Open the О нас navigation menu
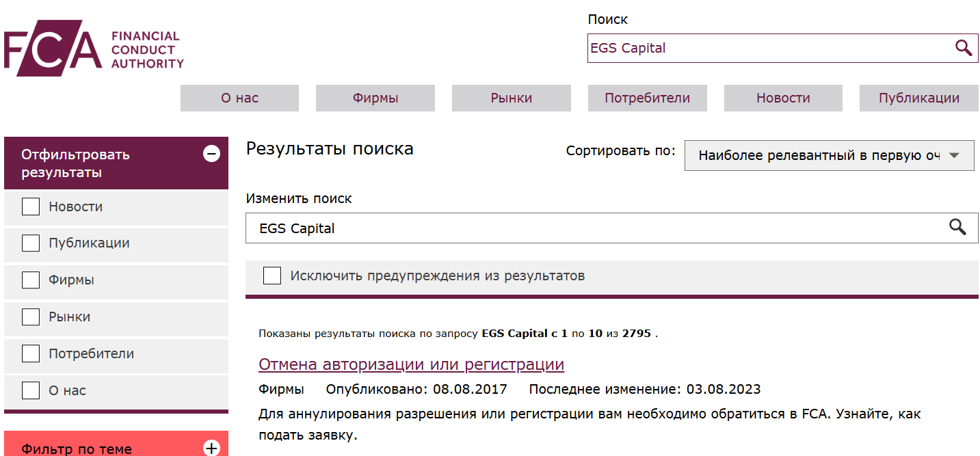 tap(239, 98)
